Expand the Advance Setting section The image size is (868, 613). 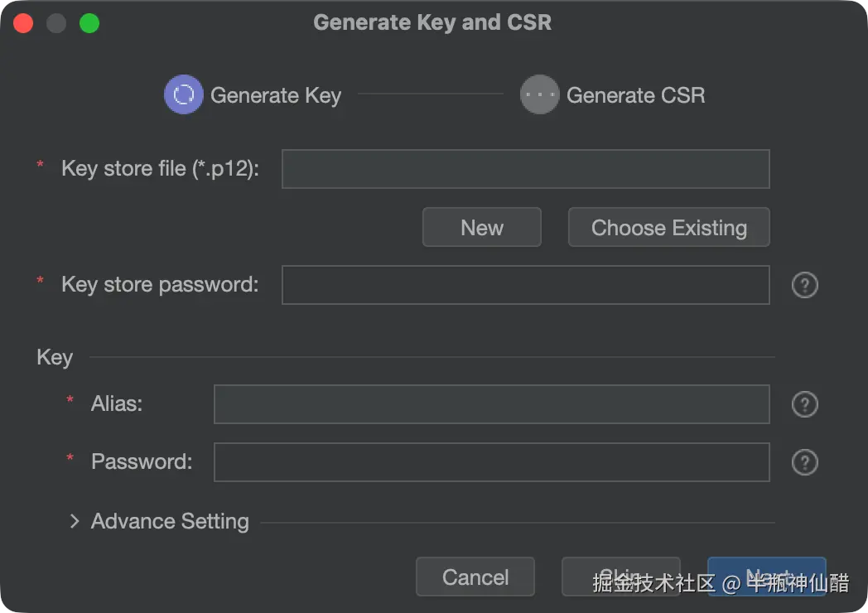75,521
